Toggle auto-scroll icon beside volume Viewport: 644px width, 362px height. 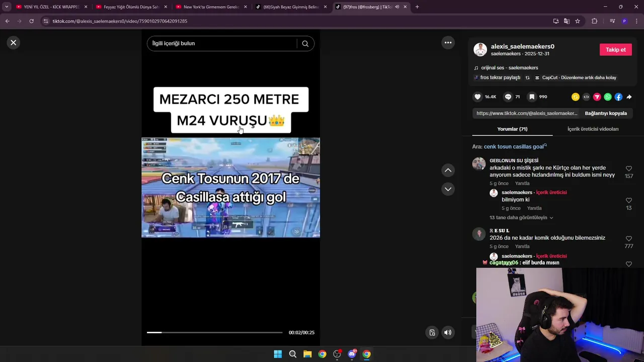pyautogui.click(x=432, y=332)
